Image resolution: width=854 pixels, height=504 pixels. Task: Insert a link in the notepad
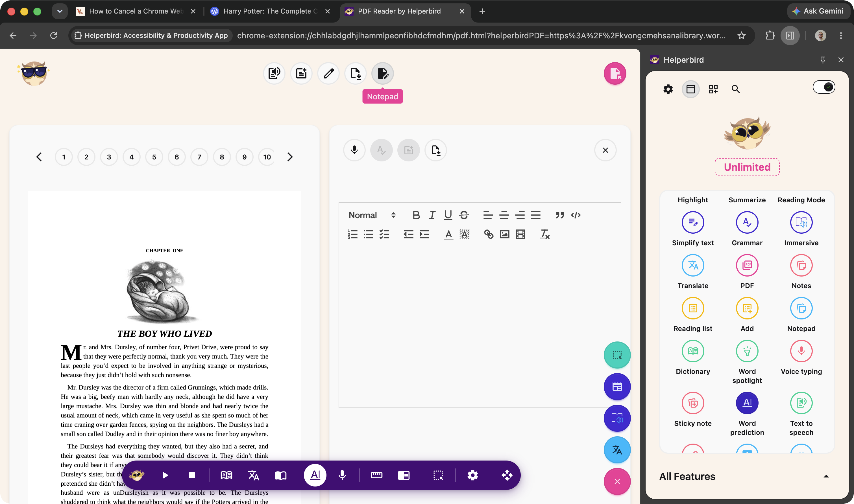click(489, 234)
